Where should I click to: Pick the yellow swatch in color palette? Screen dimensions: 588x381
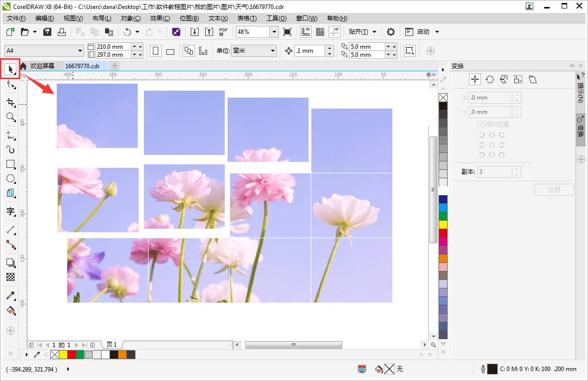pyautogui.click(x=443, y=225)
